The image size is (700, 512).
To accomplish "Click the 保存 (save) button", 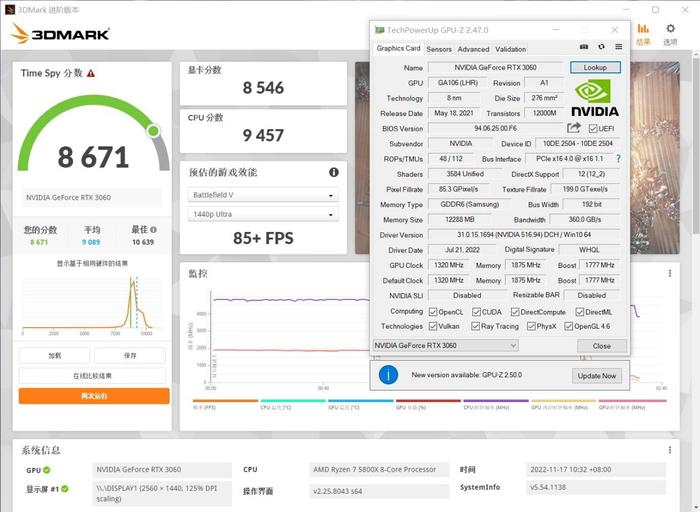I will (130, 356).
